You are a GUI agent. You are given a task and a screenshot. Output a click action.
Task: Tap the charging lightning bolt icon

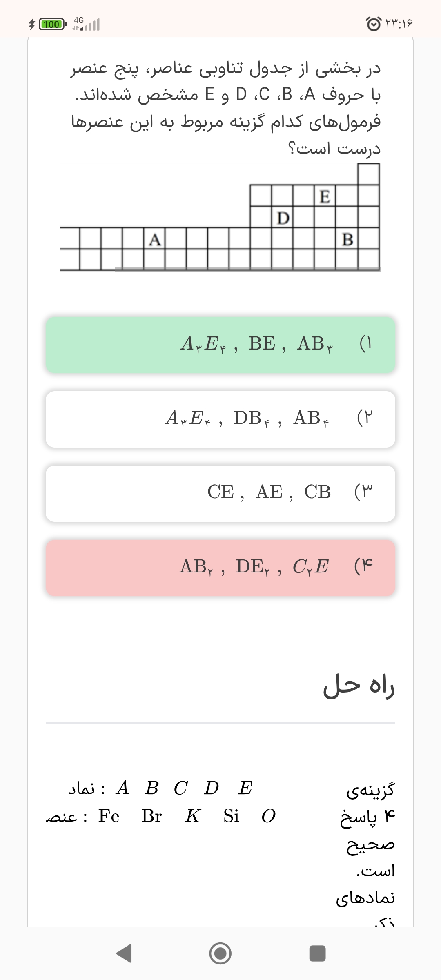[32, 24]
